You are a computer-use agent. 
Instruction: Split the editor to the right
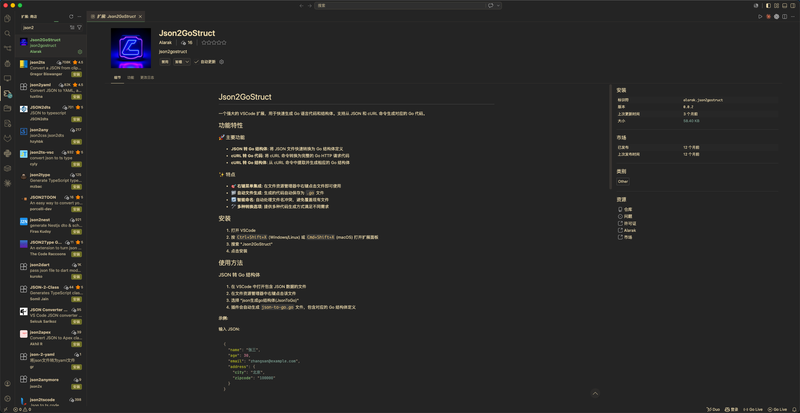(785, 17)
